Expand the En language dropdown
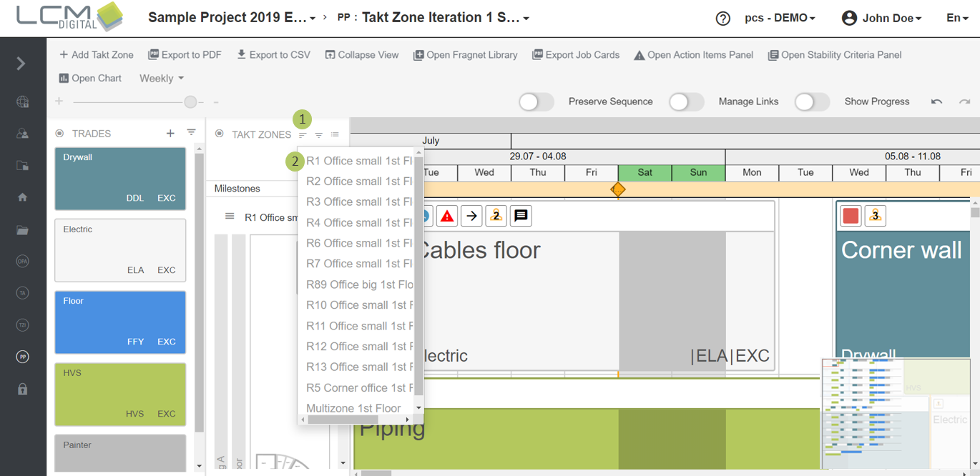Image resolution: width=980 pixels, height=476 pixels. [x=957, y=19]
